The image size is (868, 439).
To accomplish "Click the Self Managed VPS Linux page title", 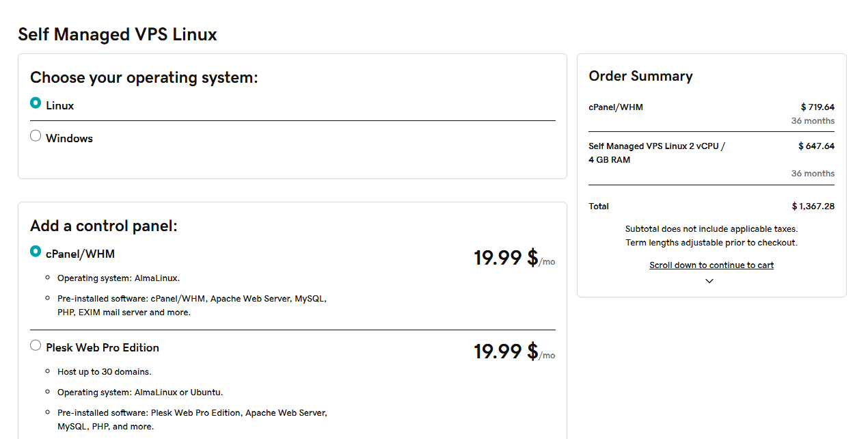I will [118, 34].
